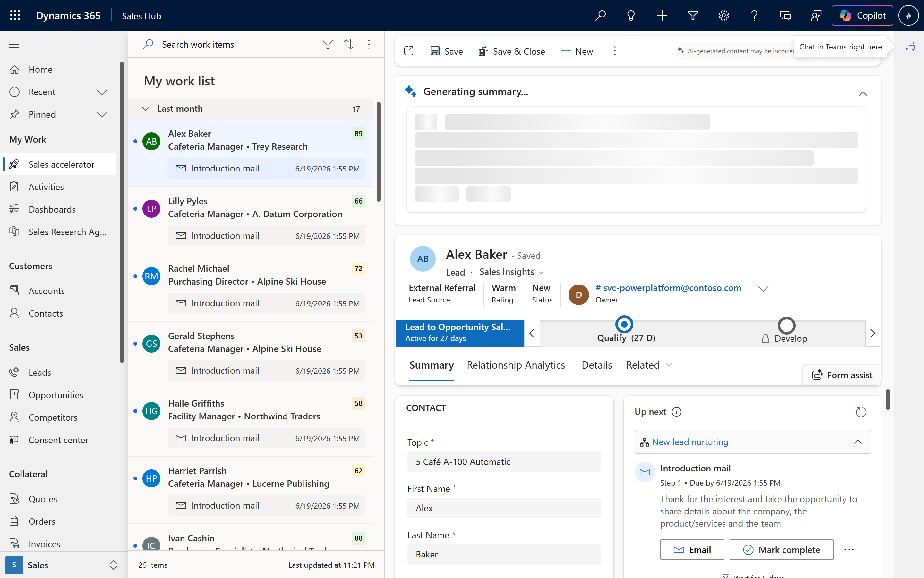Select the Develop stage marker
The width and height of the screenshot is (924, 578).
click(x=787, y=325)
